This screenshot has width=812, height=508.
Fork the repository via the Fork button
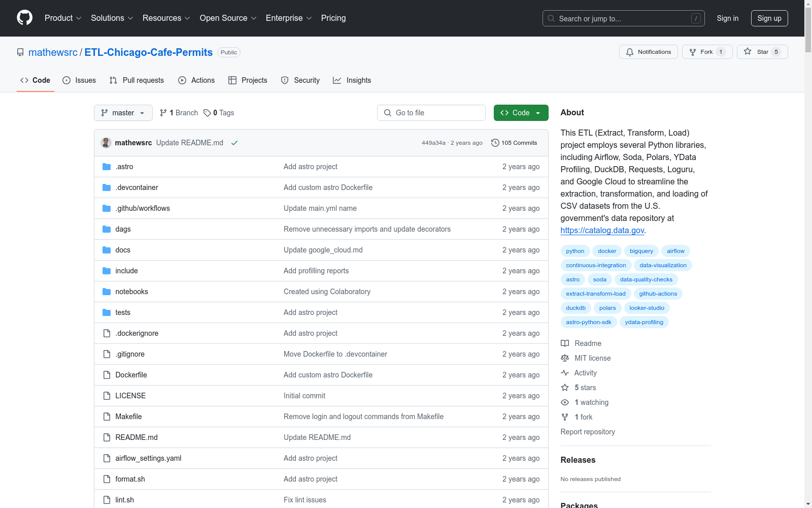(707, 52)
